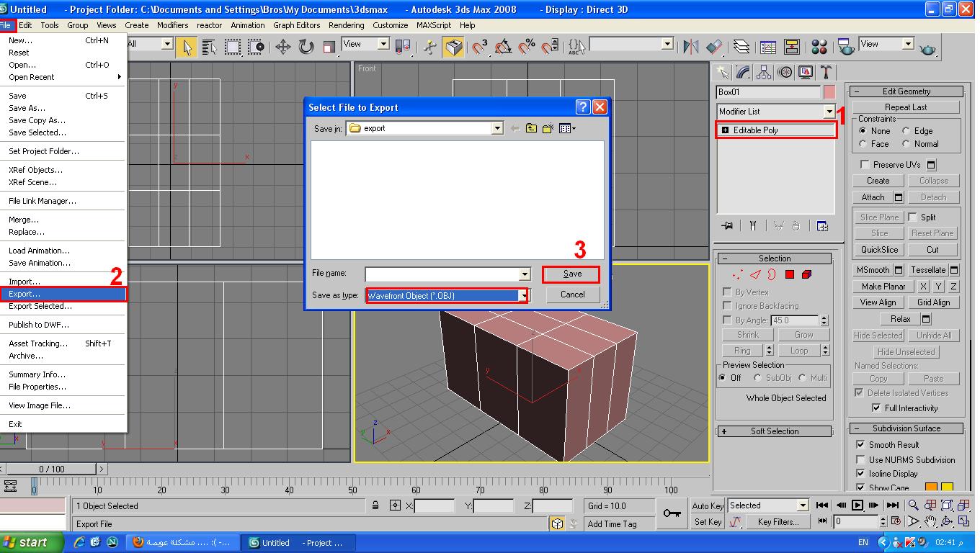Enable Use NURMS Subdivision checkbox
980x553 pixels.
860,459
